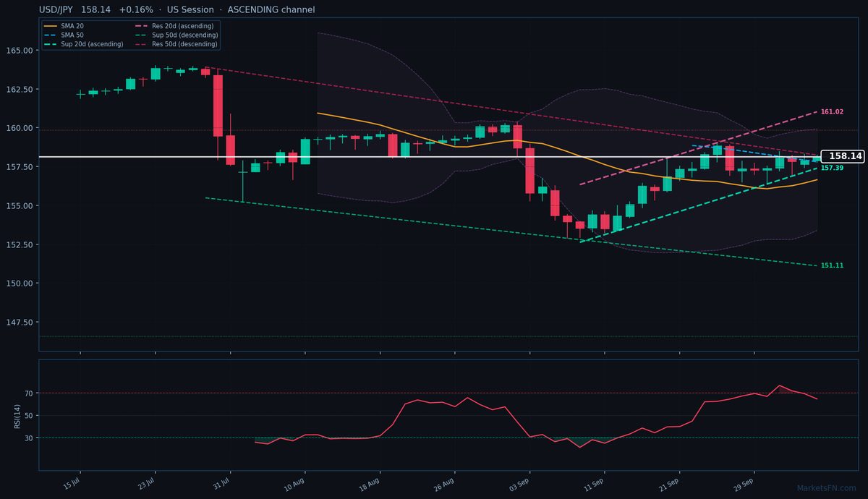Screen dimensions: 868x499
Task: Click the 29 Sep date label
Action: [745, 484]
